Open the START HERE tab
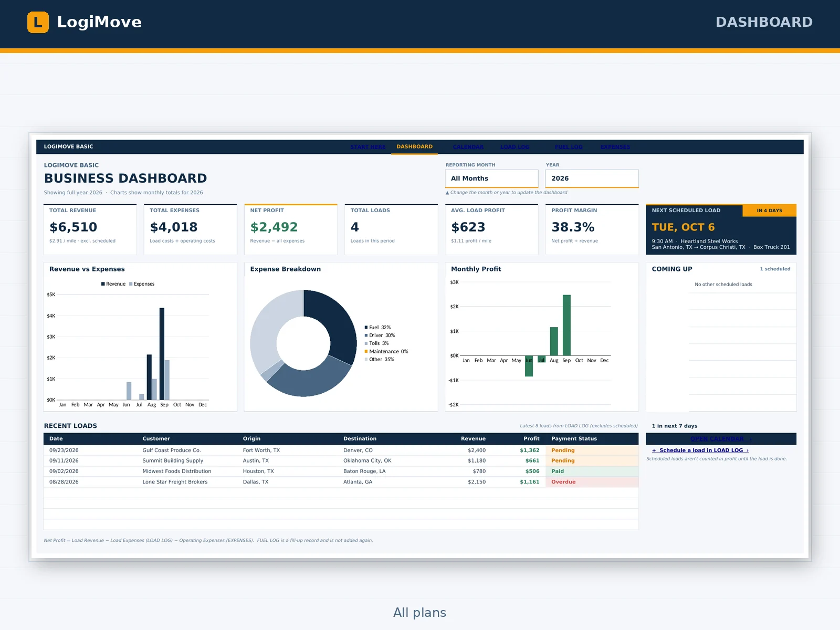 tap(368, 147)
